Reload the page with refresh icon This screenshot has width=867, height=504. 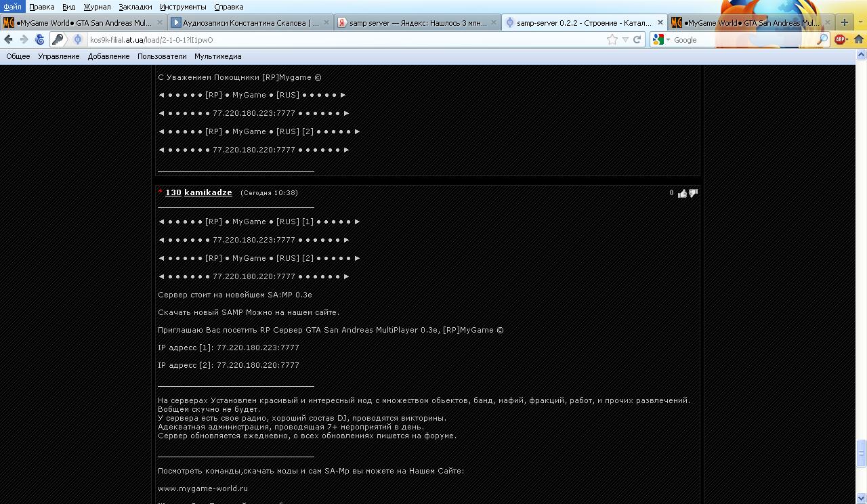(637, 40)
